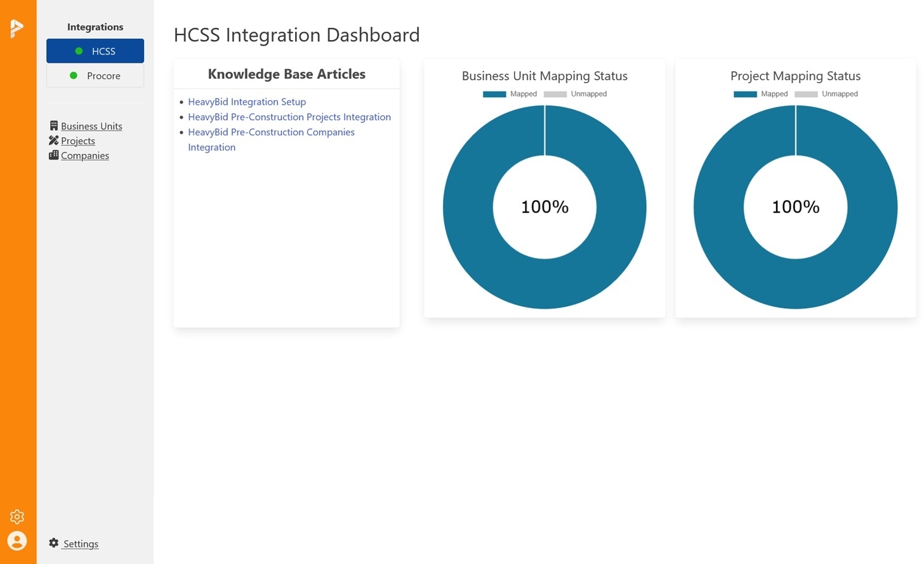This screenshot has height=564, width=924.
Task: Toggle Mapped legend in the Project Mapping chart
Action: [x=760, y=94]
